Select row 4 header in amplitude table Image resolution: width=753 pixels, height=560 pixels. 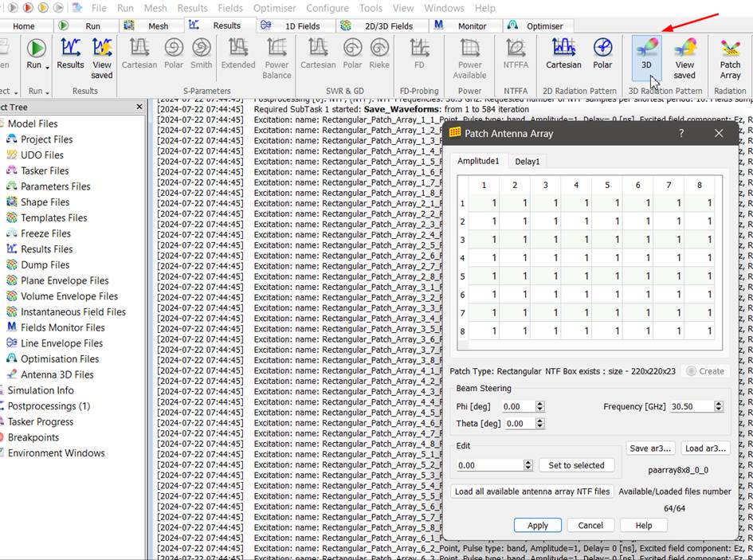462,258
